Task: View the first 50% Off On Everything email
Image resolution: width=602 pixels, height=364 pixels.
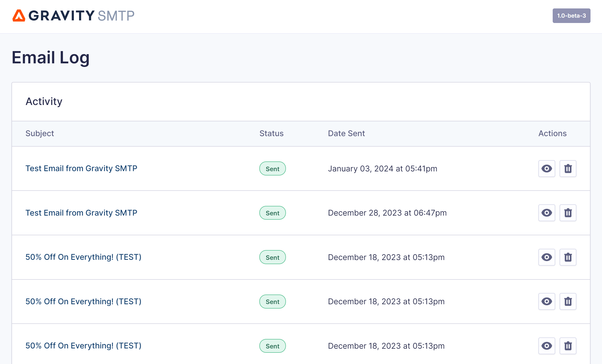Action: tap(547, 257)
